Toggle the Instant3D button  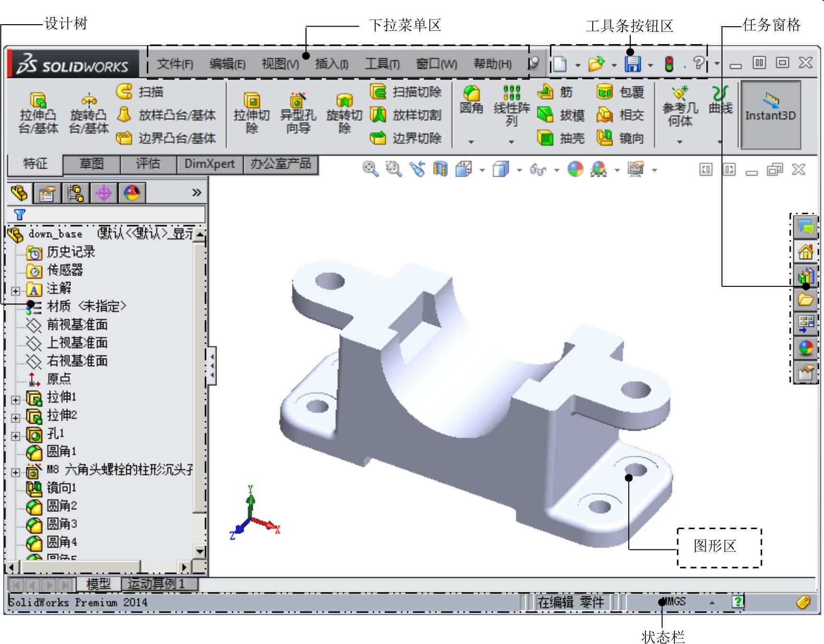tap(770, 114)
